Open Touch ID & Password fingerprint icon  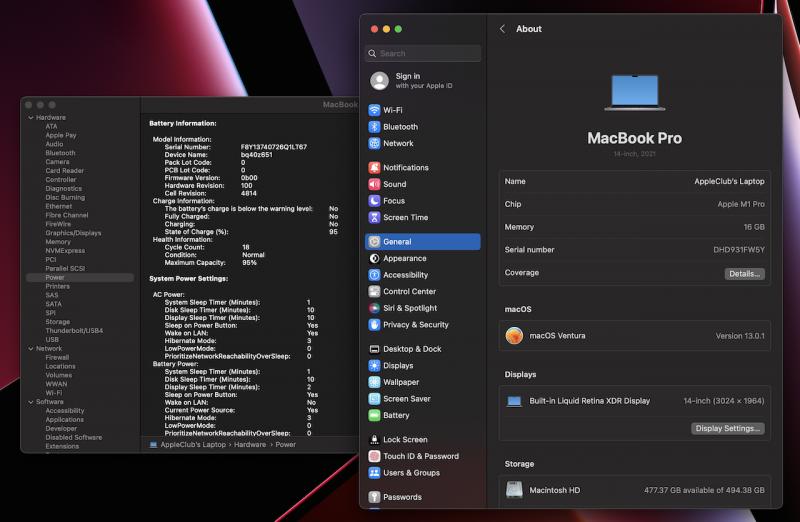[x=374, y=456]
